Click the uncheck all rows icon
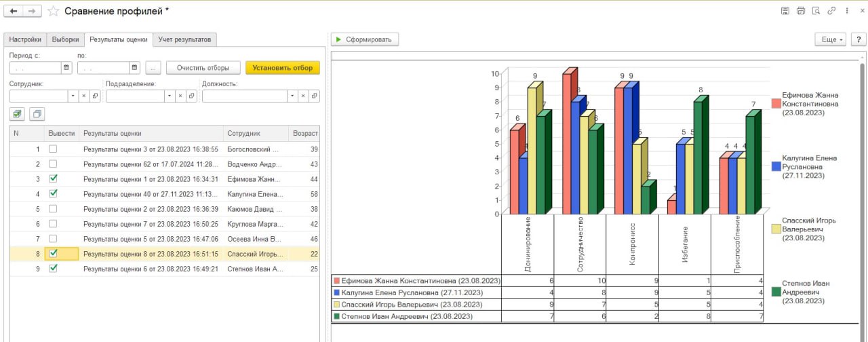This screenshot has width=868, height=342. tap(37, 113)
